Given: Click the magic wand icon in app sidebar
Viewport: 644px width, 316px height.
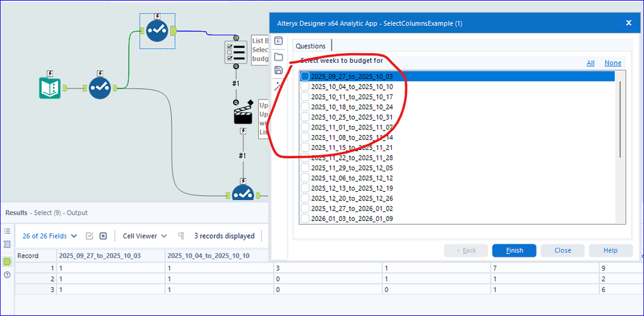Looking at the screenshot, I should [279, 87].
